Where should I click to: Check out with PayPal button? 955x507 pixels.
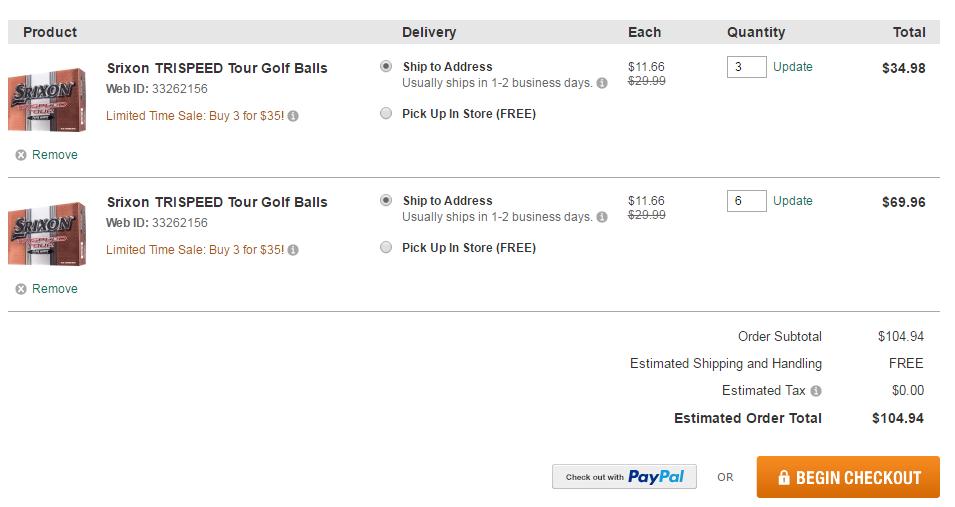[x=624, y=477]
